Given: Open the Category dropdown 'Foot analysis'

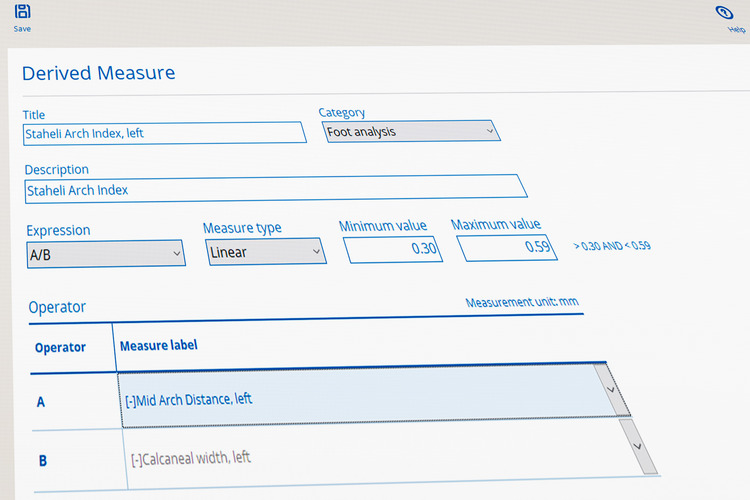Looking at the screenshot, I should [x=411, y=131].
